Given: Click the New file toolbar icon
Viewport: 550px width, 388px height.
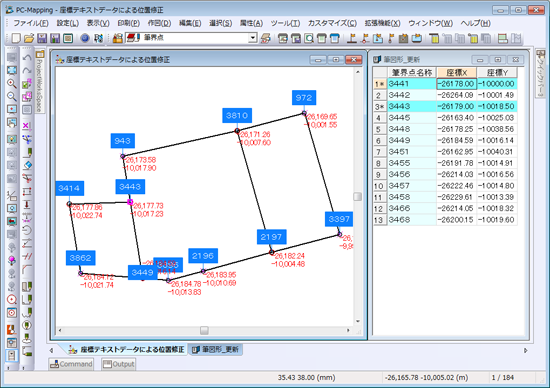Looking at the screenshot, I should (16, 38).
